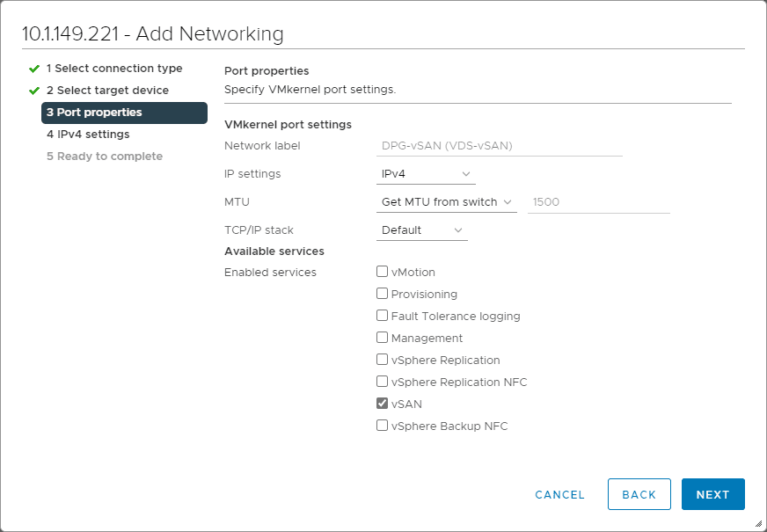Uncheck the vSAN service checkbox

[x=383, y=404]
